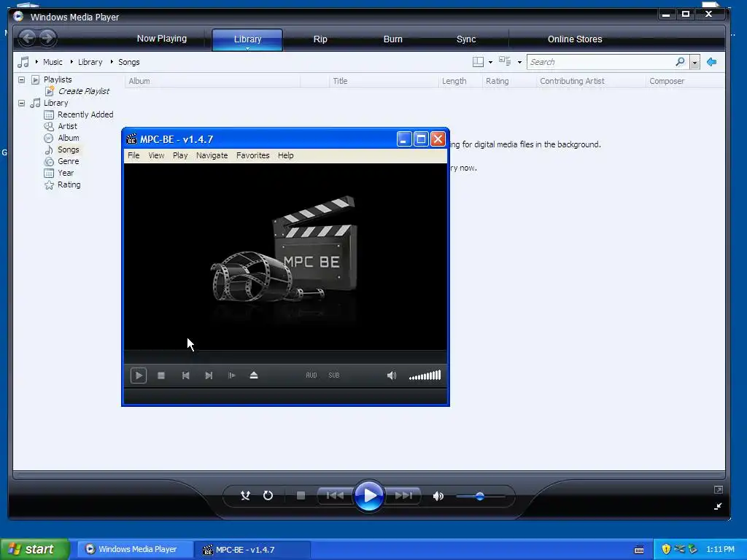Open the Burn tab
Screen dimensions: 747x560
393,39
